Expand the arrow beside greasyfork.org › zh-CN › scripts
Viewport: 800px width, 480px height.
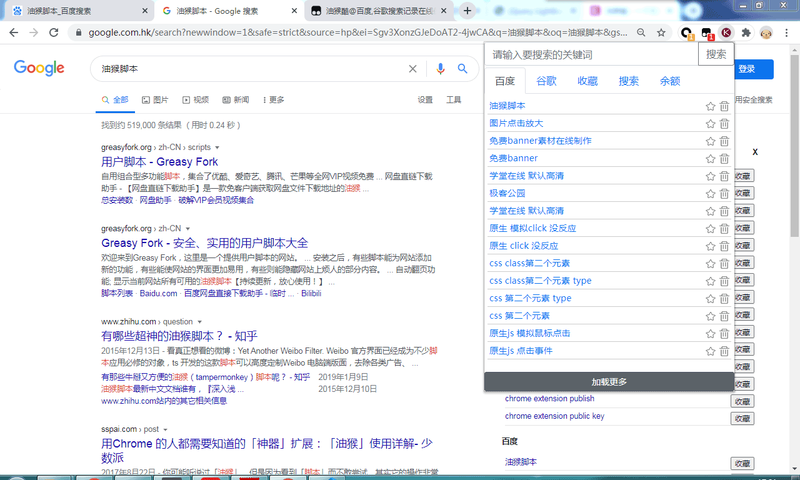[x=217, y=147]
